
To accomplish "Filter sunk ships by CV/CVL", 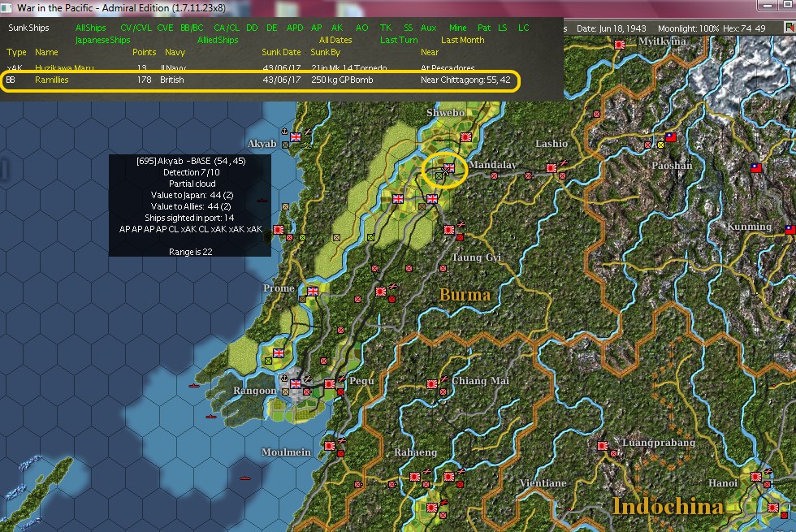I will (x=136, y=28).
